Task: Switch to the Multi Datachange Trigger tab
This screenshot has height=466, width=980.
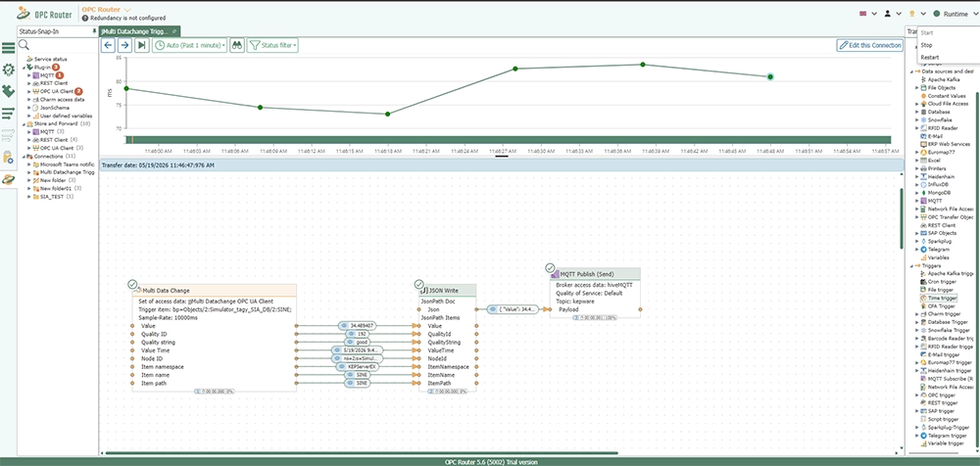Action: click(x=139, y=30)
